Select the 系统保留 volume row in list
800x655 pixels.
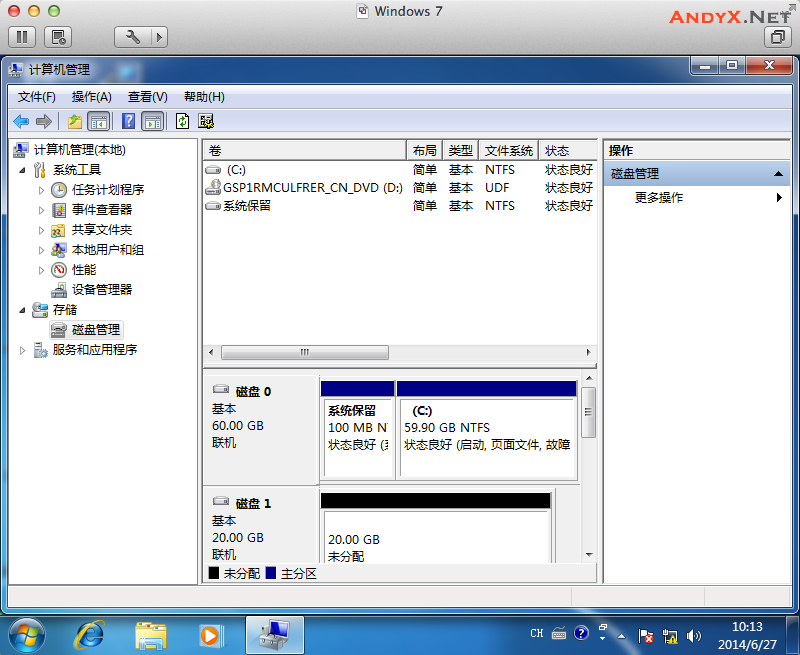(399, 206)
